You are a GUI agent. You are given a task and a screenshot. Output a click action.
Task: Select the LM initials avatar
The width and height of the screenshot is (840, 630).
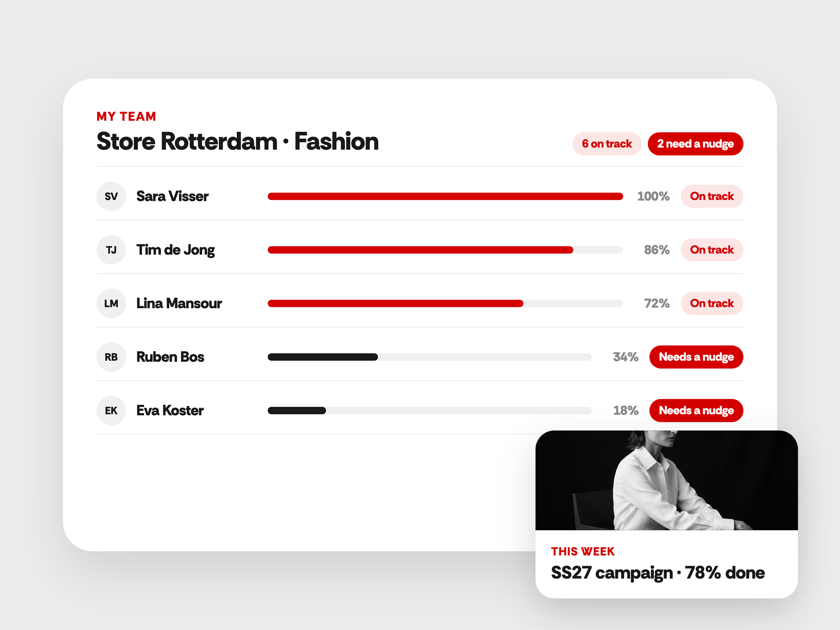111,303
